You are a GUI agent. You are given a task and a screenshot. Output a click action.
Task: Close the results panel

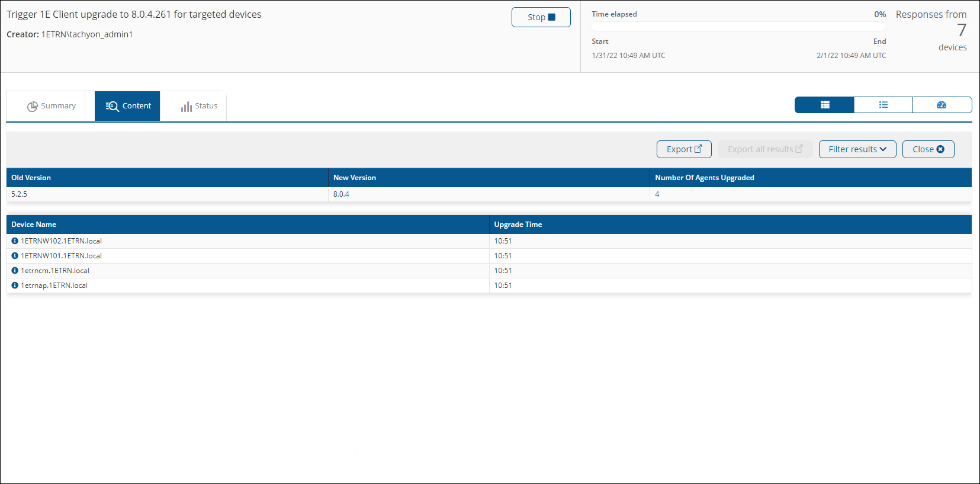pyautogui.click(x=928, y=149)
